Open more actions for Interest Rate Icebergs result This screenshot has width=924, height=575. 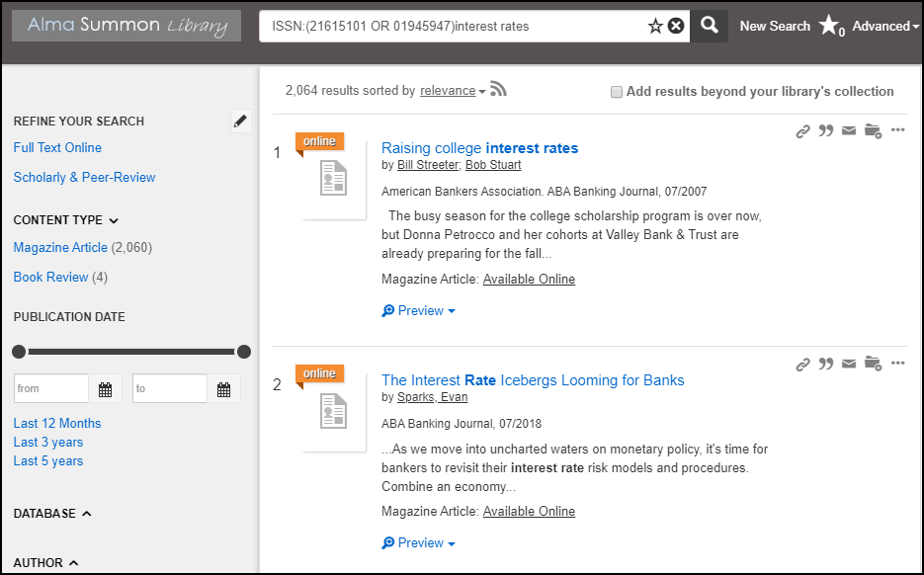[x=898, y=363]
